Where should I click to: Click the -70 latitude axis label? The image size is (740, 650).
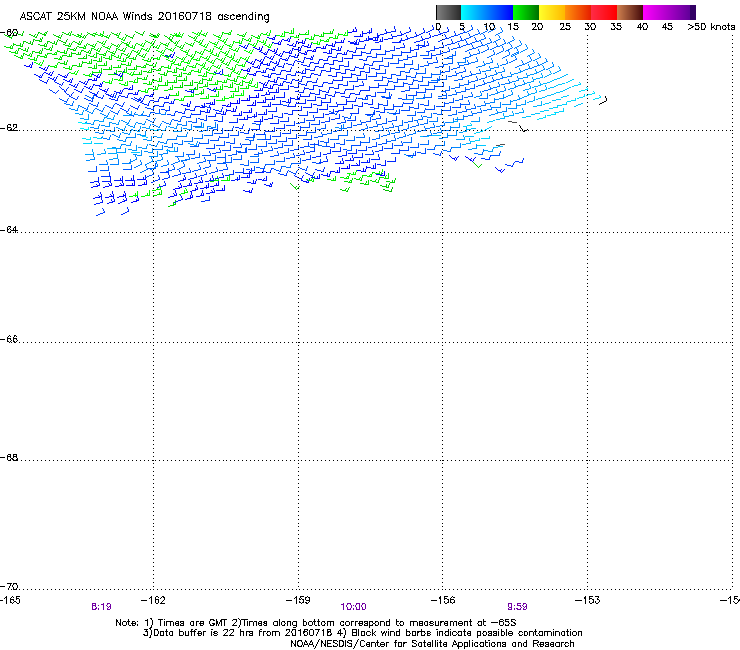[9, 587]
